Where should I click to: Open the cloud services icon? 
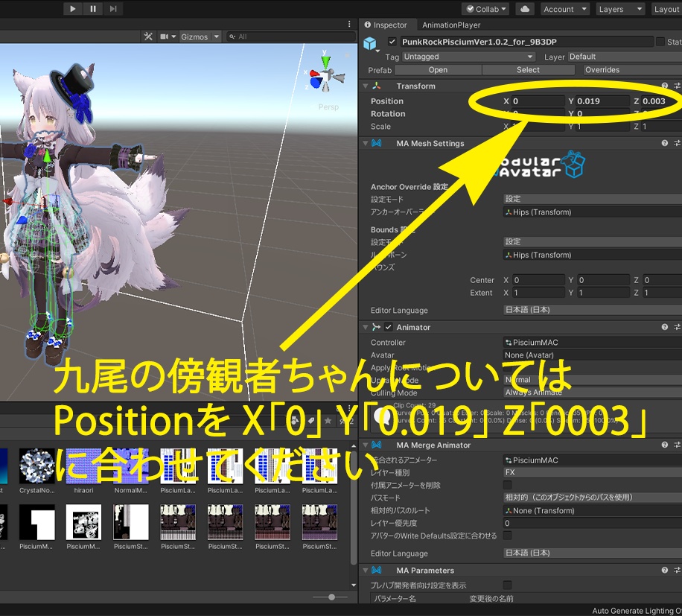(525, 9)
